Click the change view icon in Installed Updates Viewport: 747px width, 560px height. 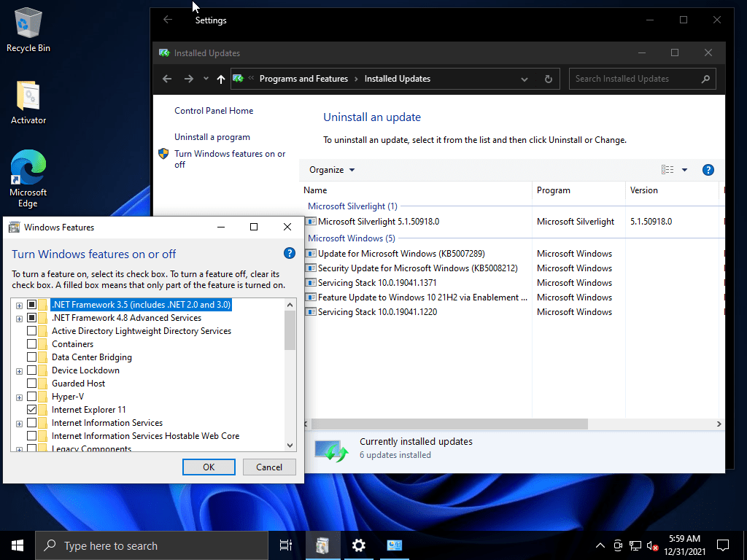coord(667,169)
